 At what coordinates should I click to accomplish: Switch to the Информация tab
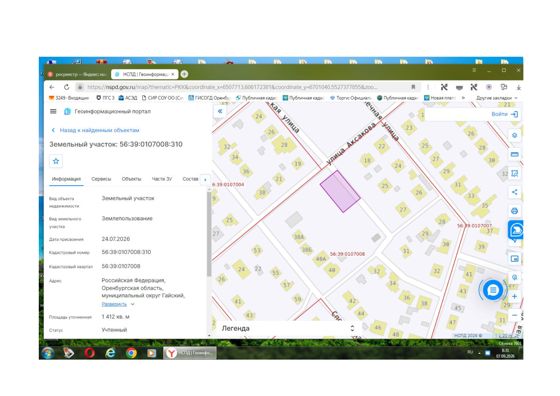coord(66,179)
